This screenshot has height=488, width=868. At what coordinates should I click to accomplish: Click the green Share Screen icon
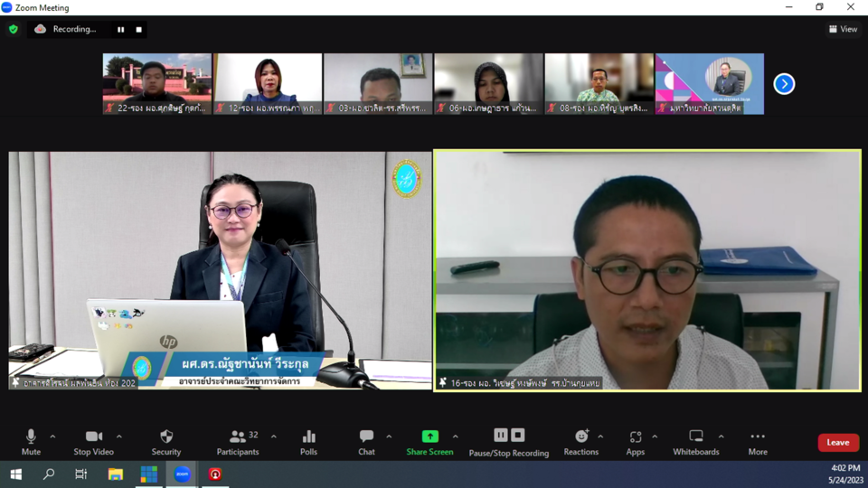(429, 436)
